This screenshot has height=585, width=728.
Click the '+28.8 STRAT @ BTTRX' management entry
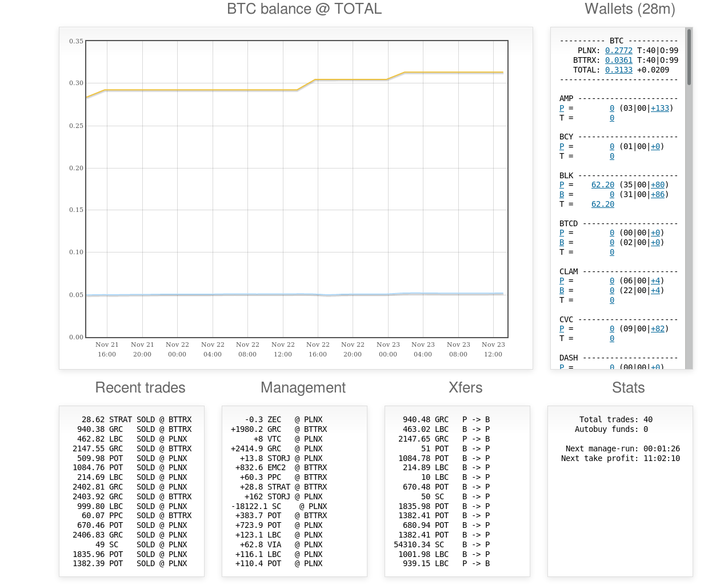click(x=283, y=487)
